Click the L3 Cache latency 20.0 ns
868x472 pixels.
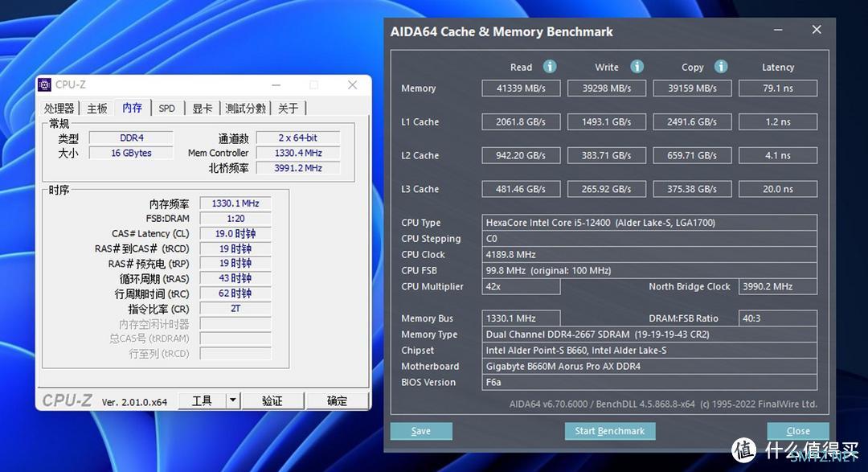778,189
